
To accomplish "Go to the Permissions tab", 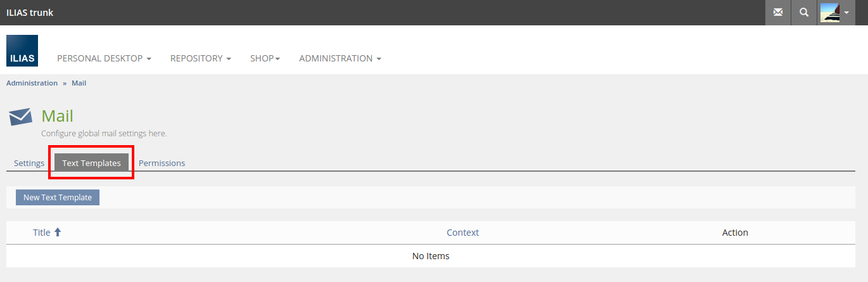I will coord(162,163).
